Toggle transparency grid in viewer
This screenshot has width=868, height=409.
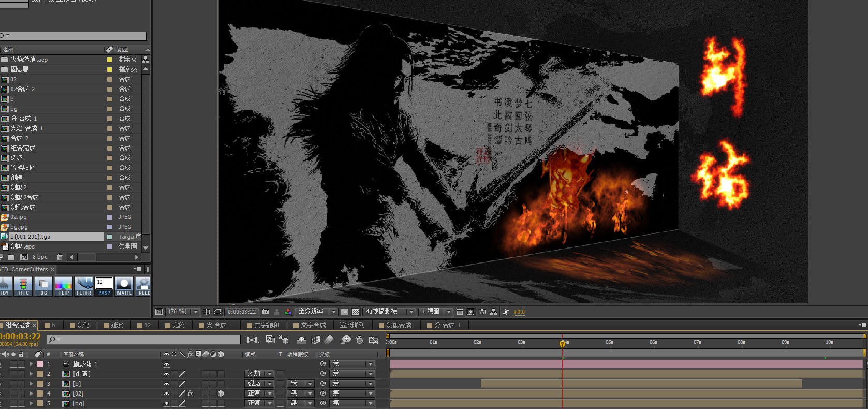tap(356, 312)
